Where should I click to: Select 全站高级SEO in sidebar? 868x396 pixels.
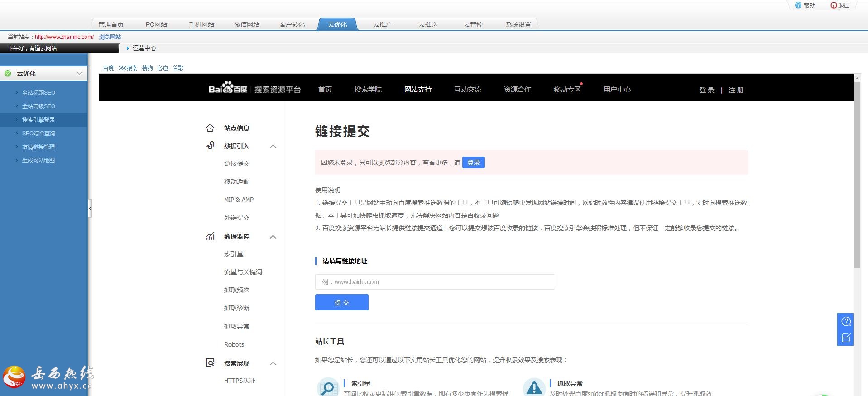[38, 106]
